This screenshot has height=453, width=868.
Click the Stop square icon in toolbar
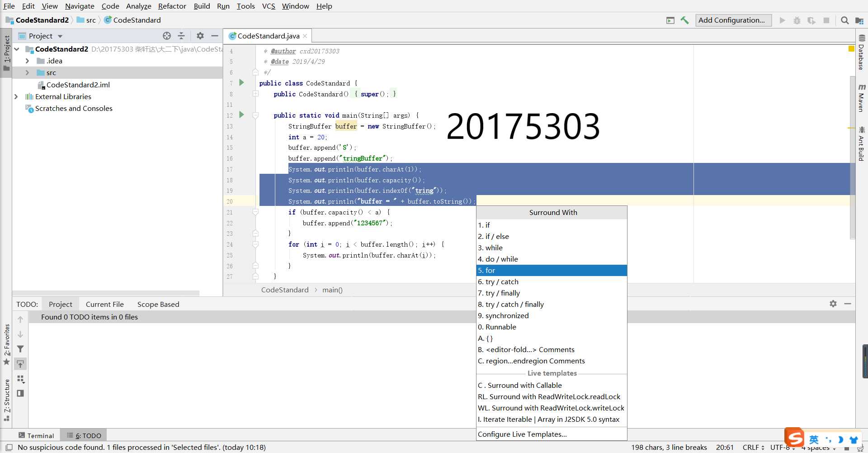(x=826, y=20)
